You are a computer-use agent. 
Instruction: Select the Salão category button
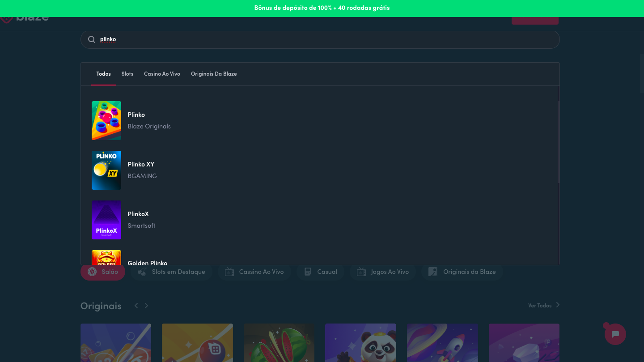tap(103, 272)
